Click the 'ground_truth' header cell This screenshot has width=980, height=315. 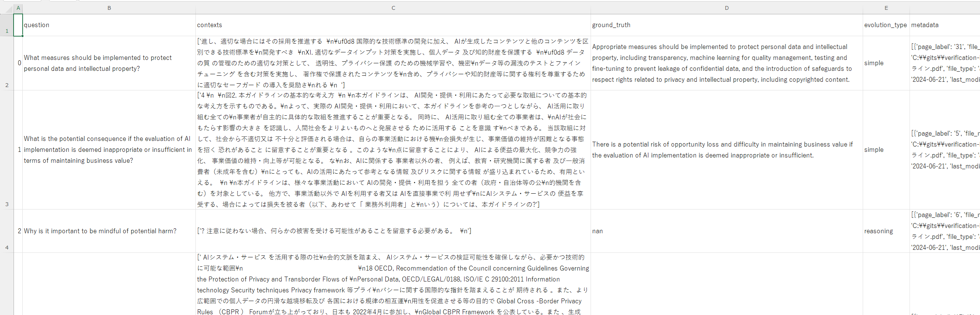[x=726, y=25]
